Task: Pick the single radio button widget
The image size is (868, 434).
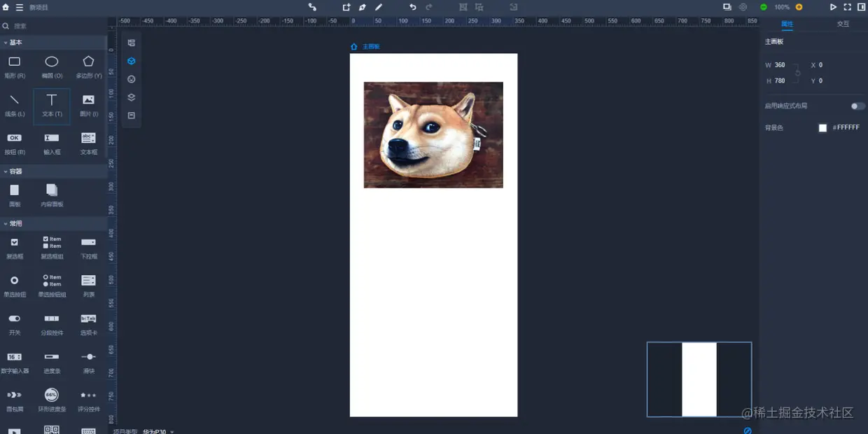Action: pyautogui.click(x=14, y=285)
